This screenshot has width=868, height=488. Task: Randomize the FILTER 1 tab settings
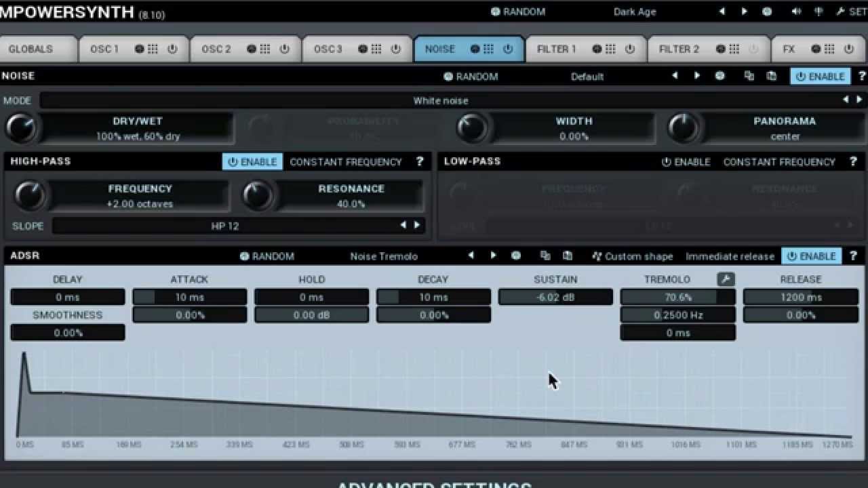coord(597,49)
